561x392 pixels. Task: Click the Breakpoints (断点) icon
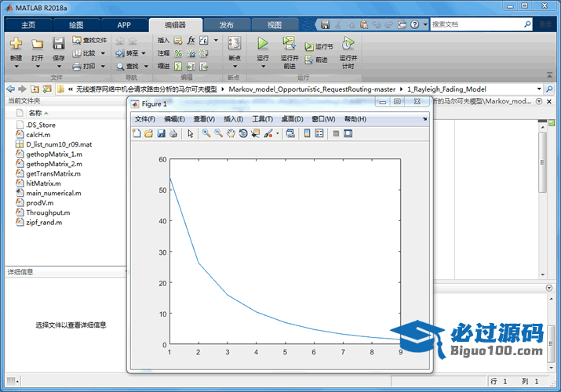point(235,43)
